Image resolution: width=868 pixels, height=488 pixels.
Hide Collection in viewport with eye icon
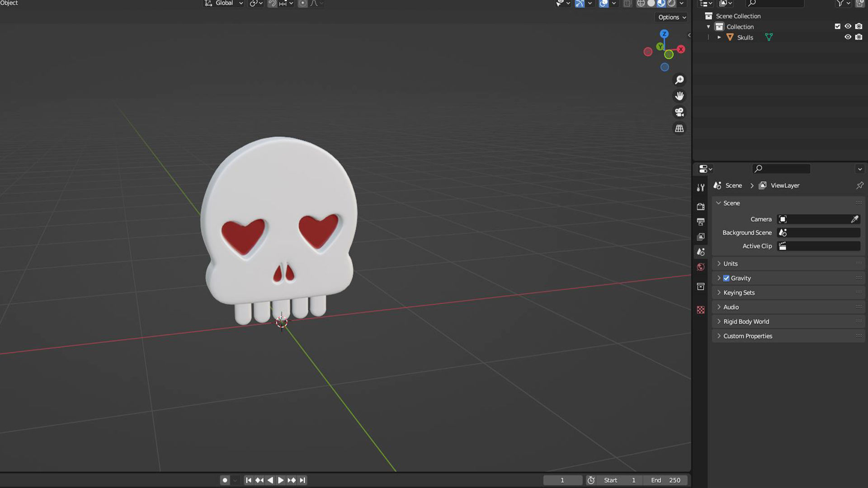coord(848,27)
